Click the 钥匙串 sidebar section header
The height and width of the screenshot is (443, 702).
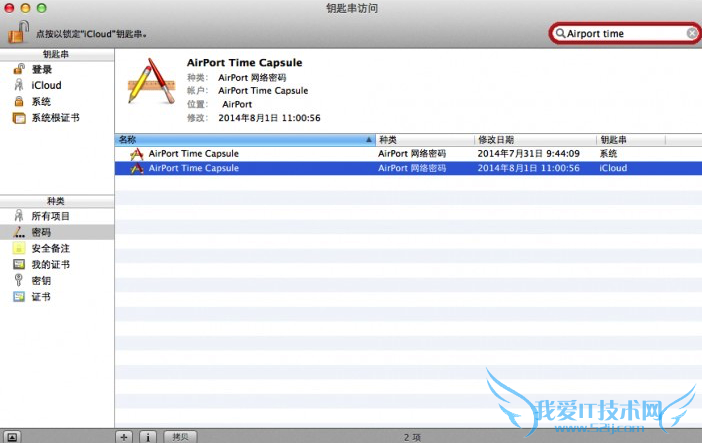coord(57,54)
